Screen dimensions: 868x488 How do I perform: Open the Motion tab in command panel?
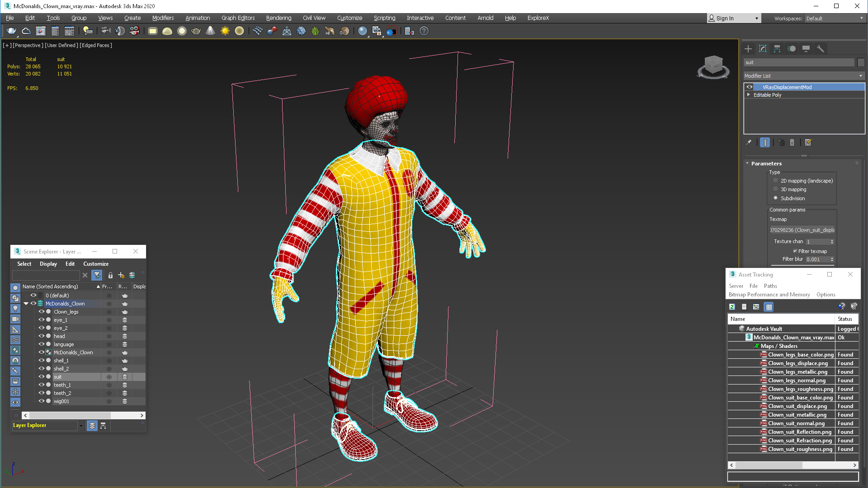pos(792,49)
